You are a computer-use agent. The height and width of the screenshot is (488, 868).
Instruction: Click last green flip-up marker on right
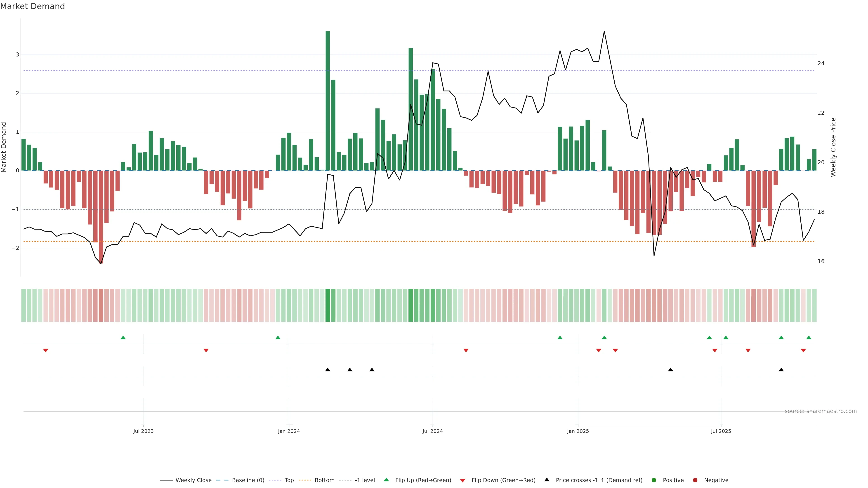(809, 338)
